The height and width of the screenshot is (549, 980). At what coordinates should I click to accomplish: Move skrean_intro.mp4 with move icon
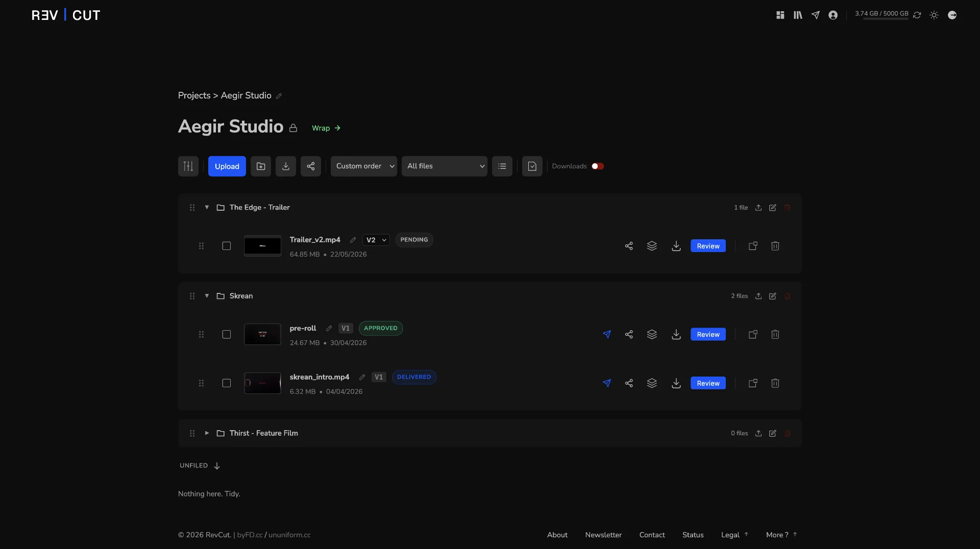753,383
